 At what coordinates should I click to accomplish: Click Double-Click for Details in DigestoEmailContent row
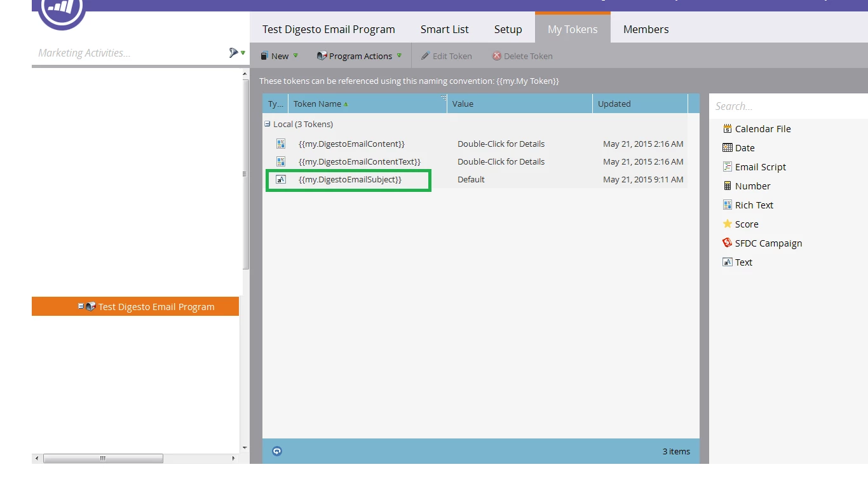501,144
